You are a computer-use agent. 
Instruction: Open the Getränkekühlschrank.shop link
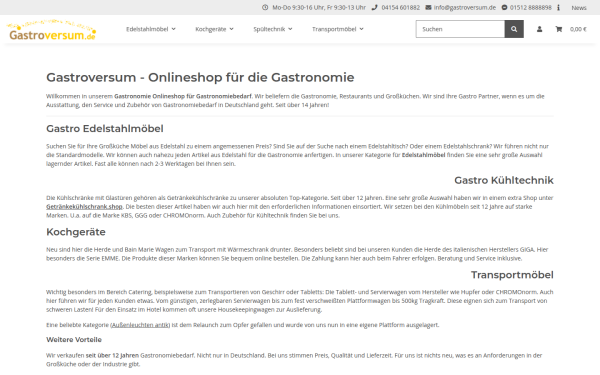[84, 207]
